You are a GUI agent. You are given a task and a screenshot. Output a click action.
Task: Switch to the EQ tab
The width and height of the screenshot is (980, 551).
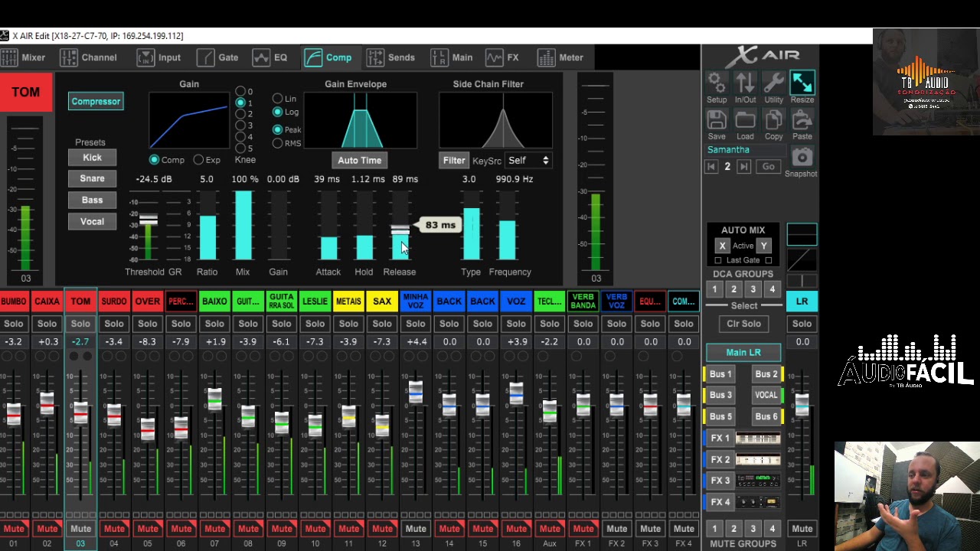tap(270, 57)
